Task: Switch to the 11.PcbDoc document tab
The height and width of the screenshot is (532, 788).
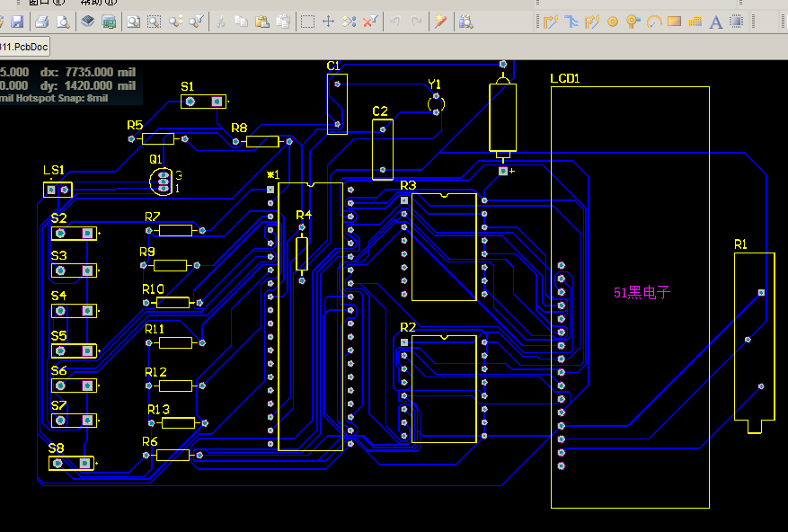Action: (x=24, y=48)
